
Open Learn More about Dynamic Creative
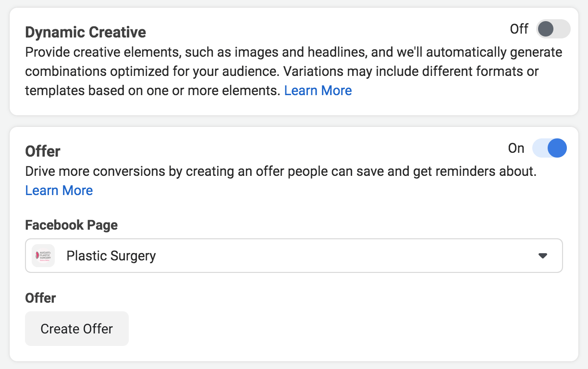[x=318, y=90]
